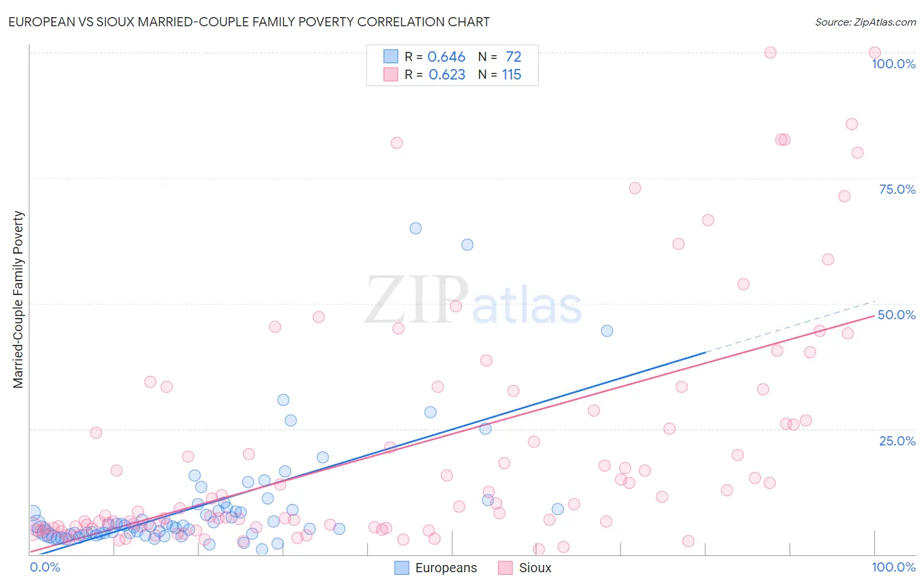The height and width of the screenshot is (586, 924).
Task: Open the Source: ZipAtlas.com link
Action: 866,22
